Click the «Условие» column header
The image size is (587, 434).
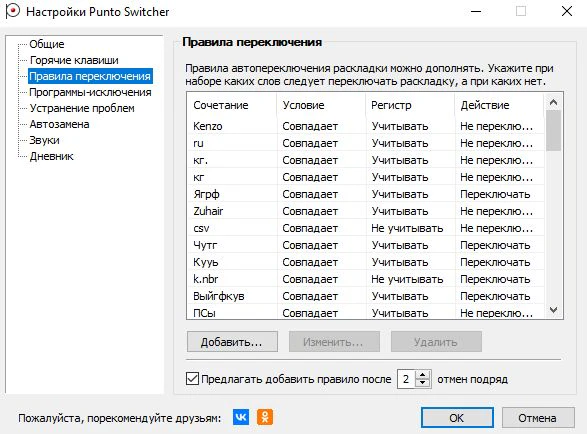[x=321, y=105]
